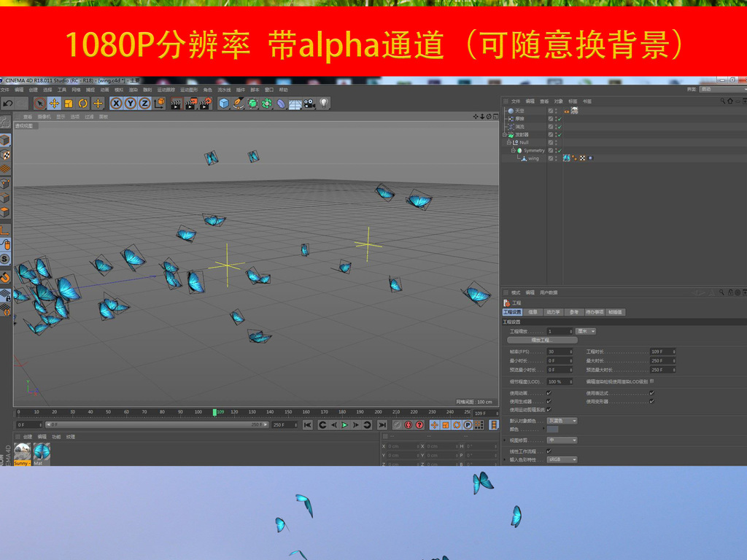Collapse the Symmetry object in the tree
The height and width of the screenshot is (560, 747).
[x=513, y=150]
